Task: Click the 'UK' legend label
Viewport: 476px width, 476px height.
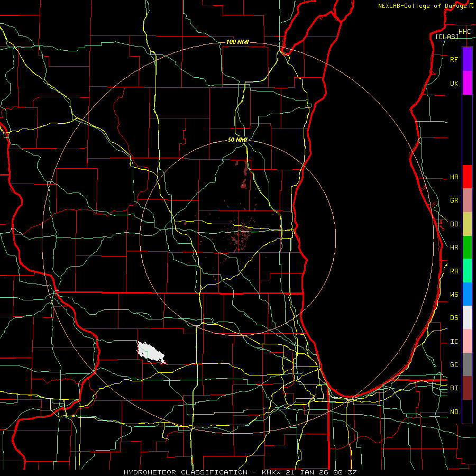Action: [x=454, y=83]
